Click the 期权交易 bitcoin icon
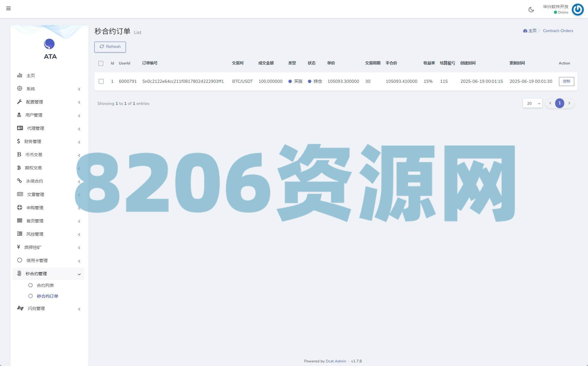 point(19,168)
